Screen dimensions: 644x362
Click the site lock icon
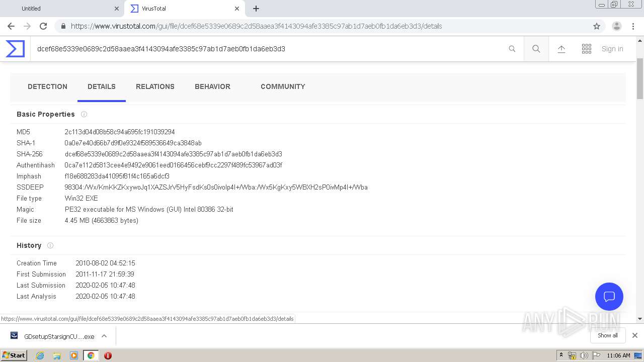point(63,26)
